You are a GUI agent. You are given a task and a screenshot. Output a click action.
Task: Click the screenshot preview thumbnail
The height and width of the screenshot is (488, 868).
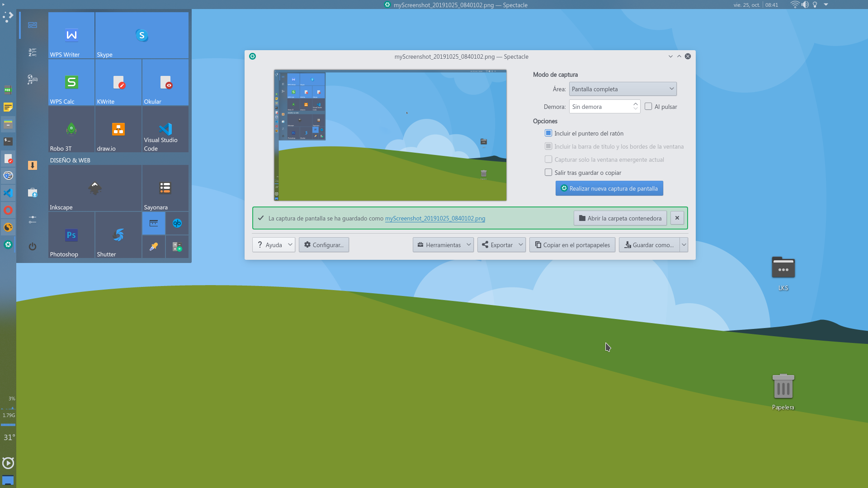coord(390,135)
